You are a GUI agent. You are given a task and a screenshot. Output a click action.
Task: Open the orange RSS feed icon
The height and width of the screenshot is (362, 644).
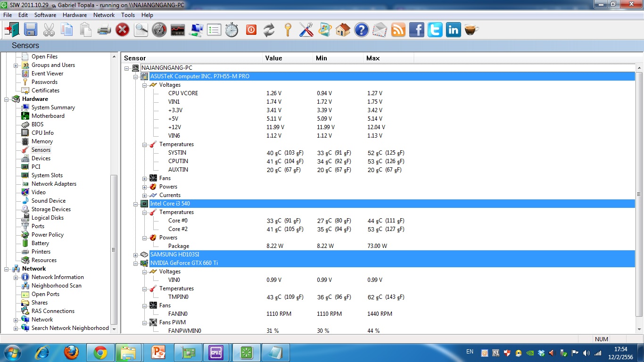coord(398,30)
